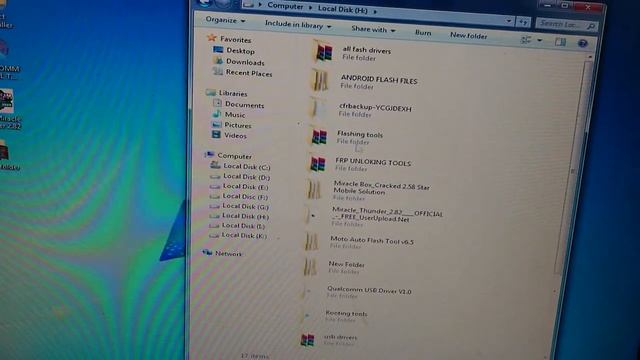640x360 pixels.
Task: Click the Network icon in navigation pane
Action: 207,253
